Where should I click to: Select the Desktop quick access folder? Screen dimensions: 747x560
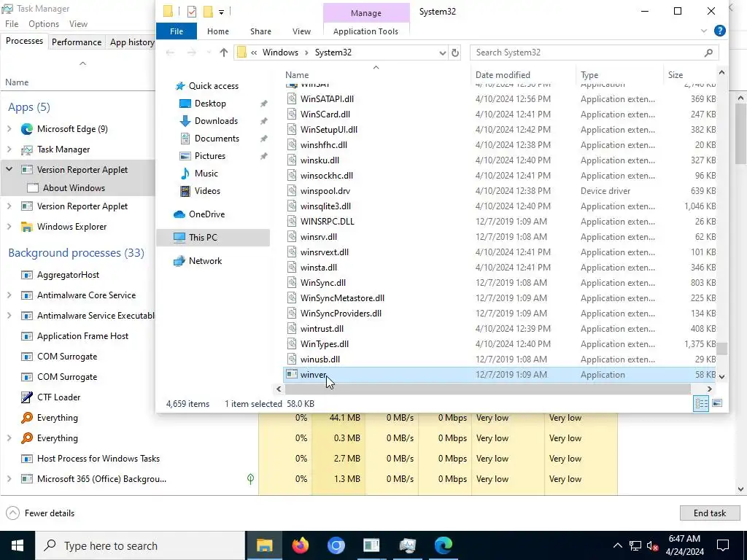tap(210, 104)
